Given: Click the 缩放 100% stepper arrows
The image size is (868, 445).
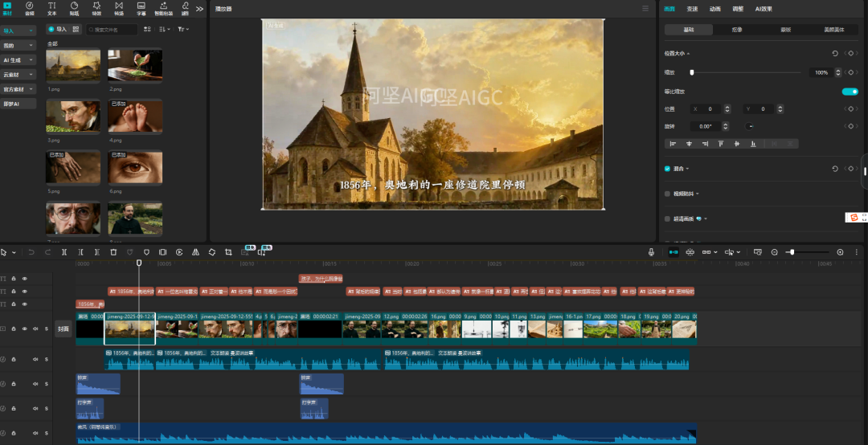Looking at the screenshot, I should coord(838,72).
